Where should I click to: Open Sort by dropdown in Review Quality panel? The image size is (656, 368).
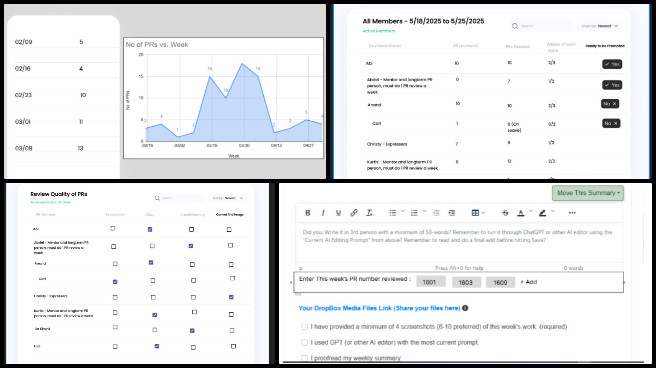228,198
